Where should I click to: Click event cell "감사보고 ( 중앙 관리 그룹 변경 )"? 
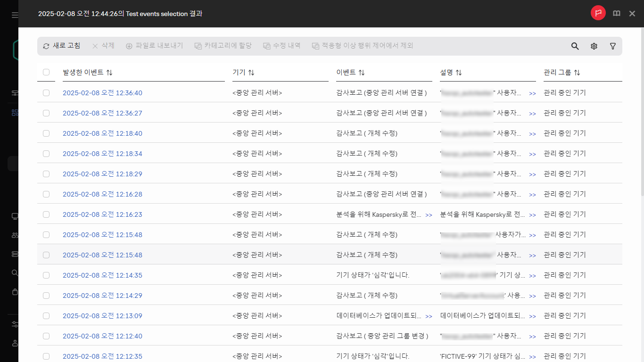click(x=382, y=336)
